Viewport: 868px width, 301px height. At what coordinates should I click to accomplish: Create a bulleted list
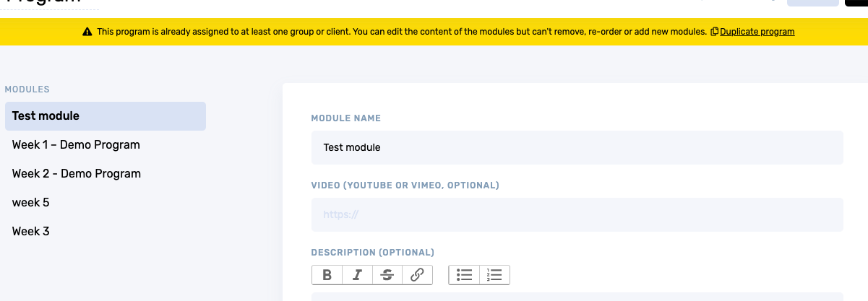pos(464,275)
